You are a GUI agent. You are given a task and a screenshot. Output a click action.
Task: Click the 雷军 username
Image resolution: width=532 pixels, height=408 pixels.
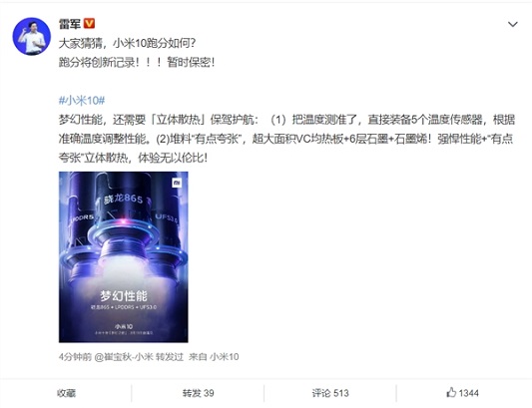70,24
